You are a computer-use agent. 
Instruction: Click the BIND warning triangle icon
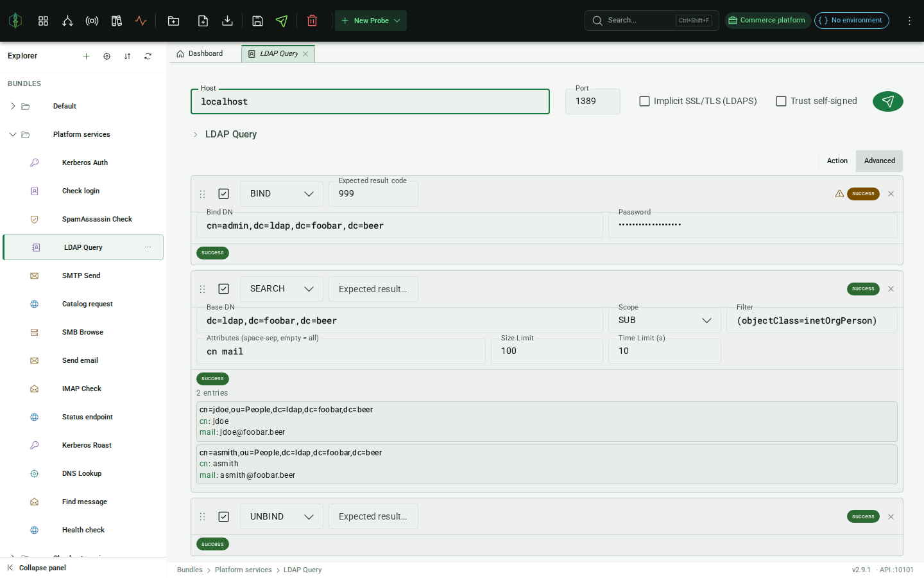[x=839, y=193]
